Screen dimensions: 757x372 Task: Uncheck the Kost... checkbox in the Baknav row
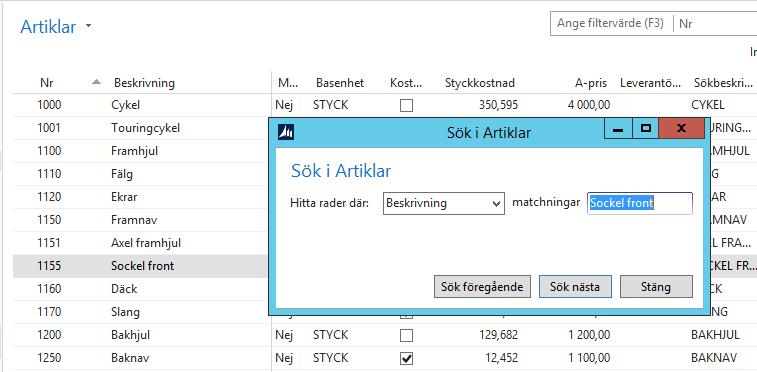(407, 358)
